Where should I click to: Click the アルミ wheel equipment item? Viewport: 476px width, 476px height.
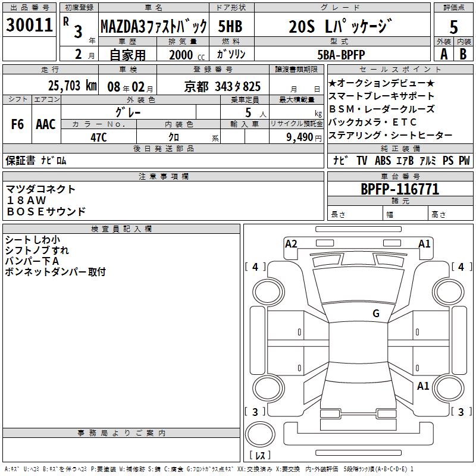(428, 160)
